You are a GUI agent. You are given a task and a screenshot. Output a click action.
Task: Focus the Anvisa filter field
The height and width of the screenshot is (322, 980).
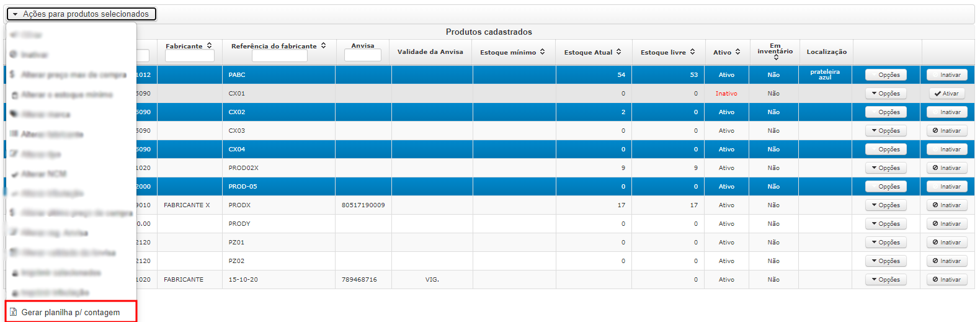(x=363, y=55)
